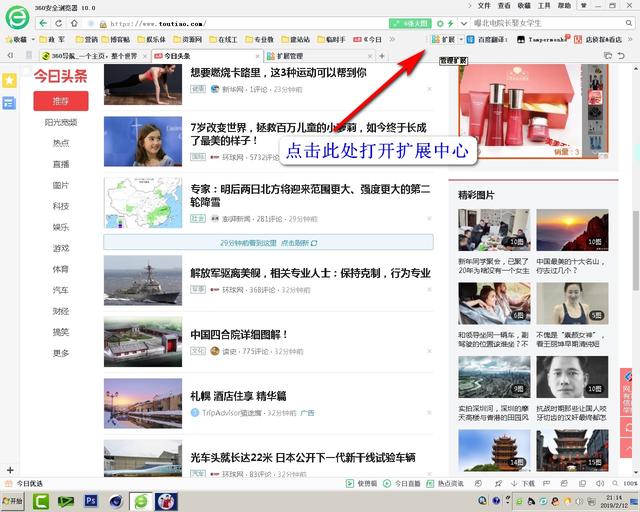This screenshot has height=512, width=640.
Task: Open the 帮助 menu
Action: click(564, 5)
